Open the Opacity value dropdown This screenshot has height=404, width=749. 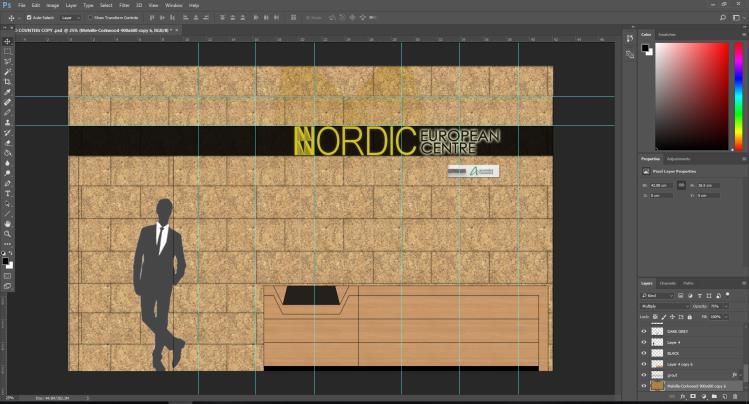click(x=726, y=306)
